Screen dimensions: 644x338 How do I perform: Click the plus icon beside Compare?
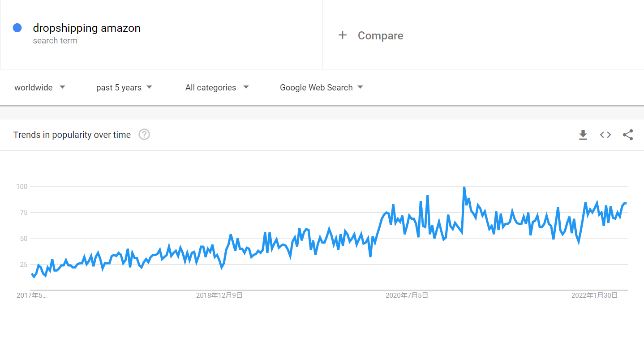343,35
